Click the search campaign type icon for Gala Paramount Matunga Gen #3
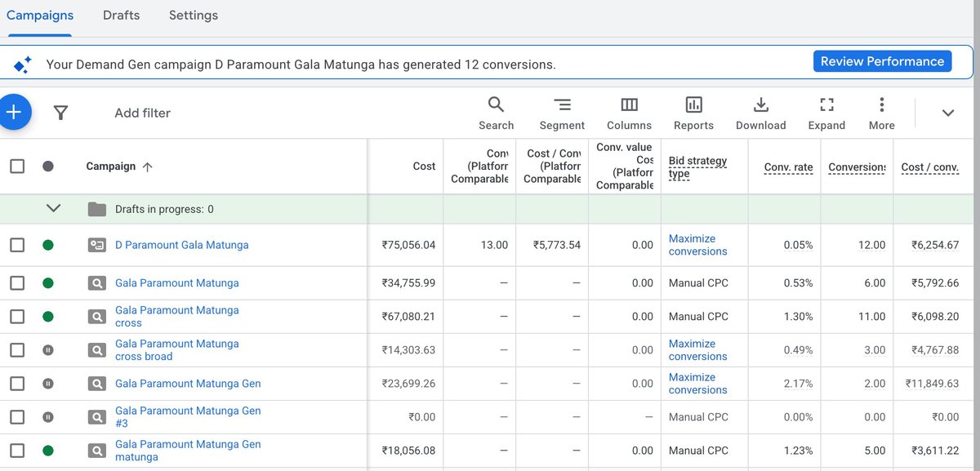 [x=97, y=417]
